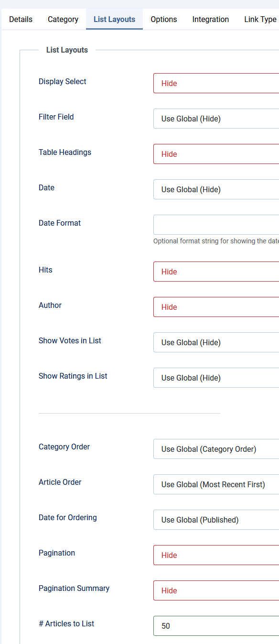Open the Show Votes in List dropdown
The height and width of the screenshot is (644, 279).
(x=215, y=342)
